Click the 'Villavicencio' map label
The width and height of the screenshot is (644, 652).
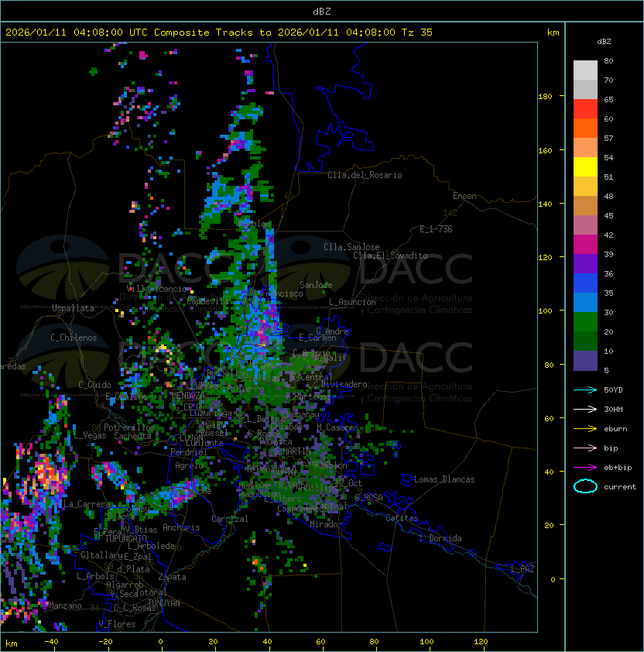pyautogui.click(x=156, y=289)
